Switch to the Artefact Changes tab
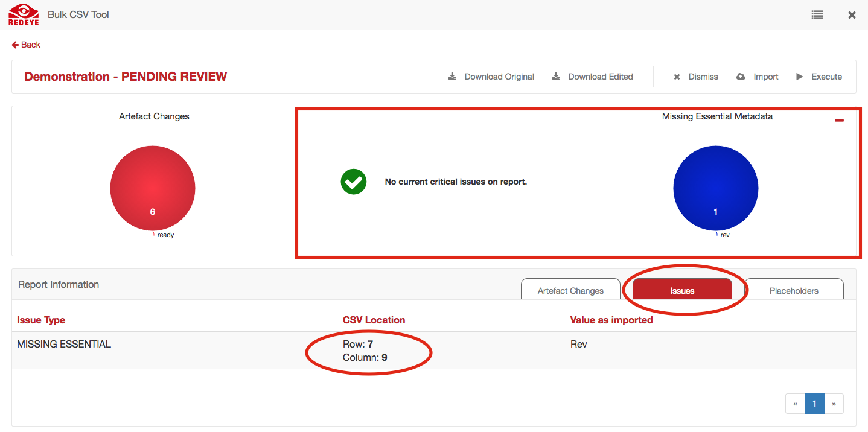The width and height of the screenshot is (868, 432). pos(570,290)
